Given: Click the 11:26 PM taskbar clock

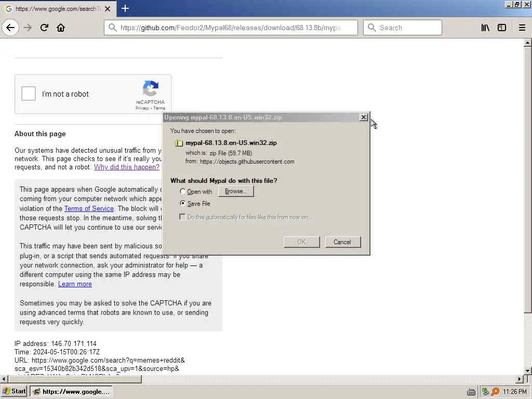Looking at the screenshot, I should pos(515,392).
